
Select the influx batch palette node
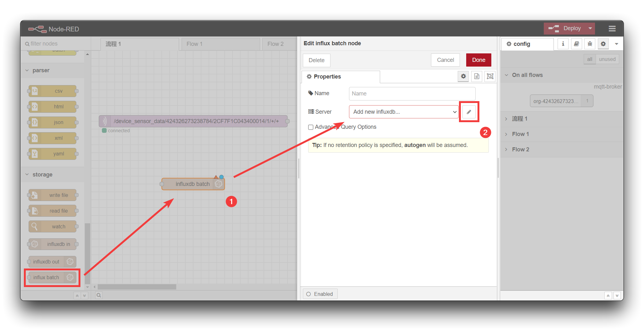click(x=52, y=278)
